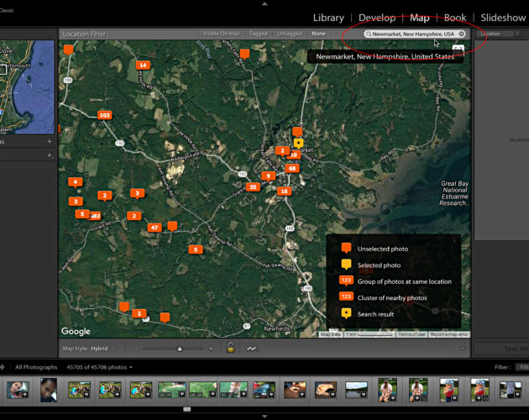The width and height of the screenshot is (529, 420).
Task: Open Google Map Data link
Action: (x=330, y=334)
